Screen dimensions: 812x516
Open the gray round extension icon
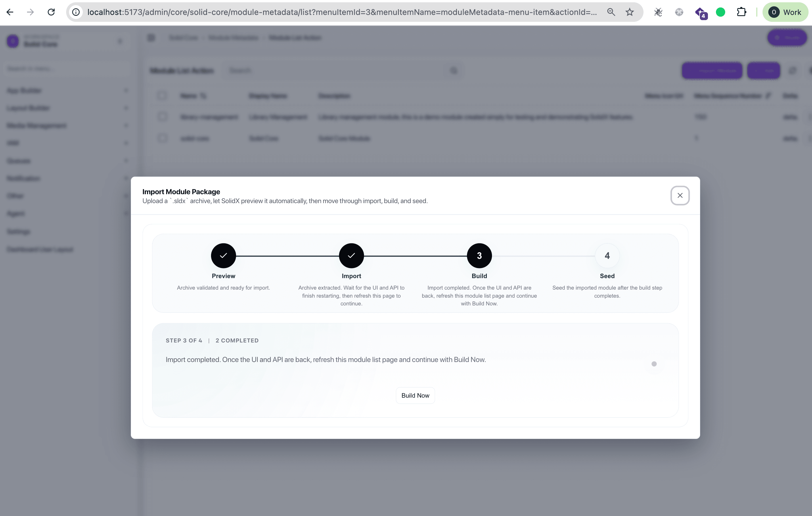pyautogui.click(x=679, y=12)
